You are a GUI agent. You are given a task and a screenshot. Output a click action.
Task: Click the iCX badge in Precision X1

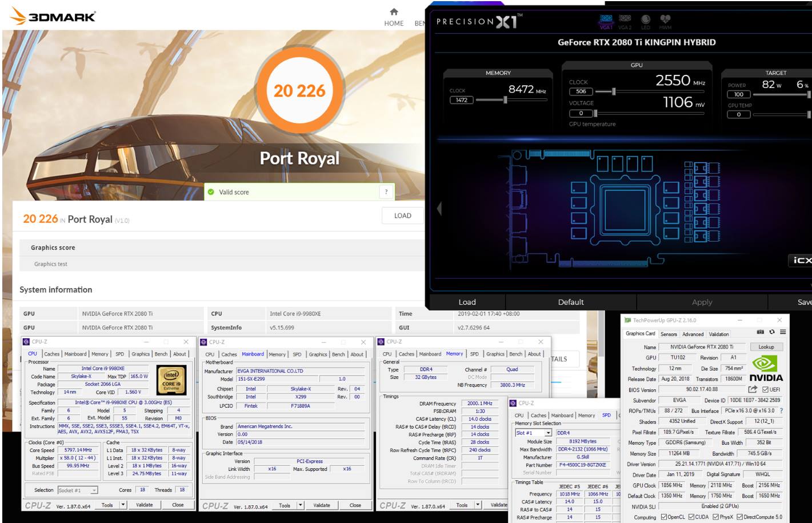(x=801, y=260)
